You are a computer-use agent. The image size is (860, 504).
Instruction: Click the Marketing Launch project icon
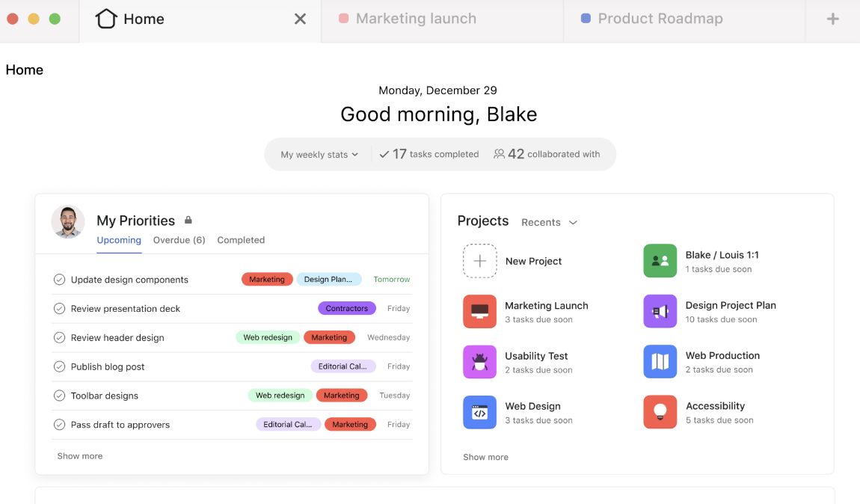(x=479, y=312)
